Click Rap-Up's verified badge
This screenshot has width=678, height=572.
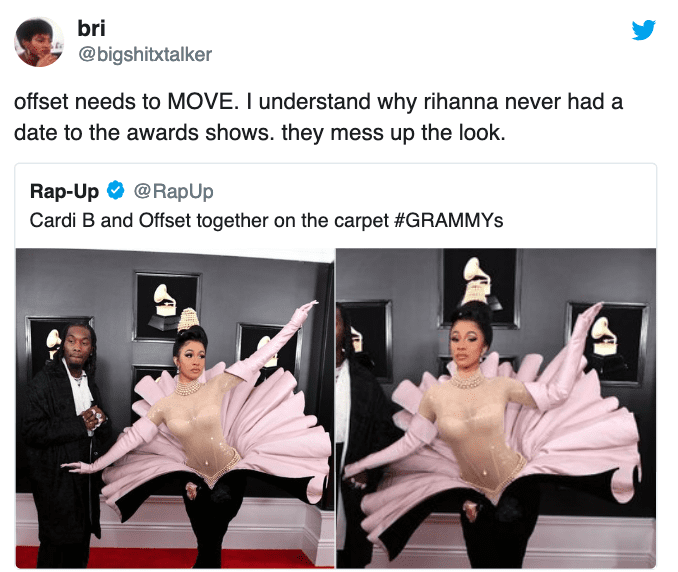coord(116,190)
